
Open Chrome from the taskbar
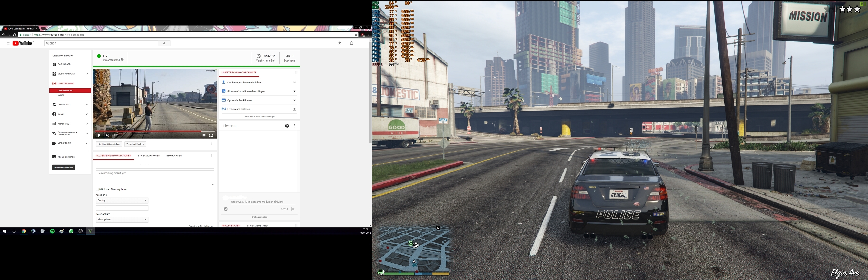(24, 231)
